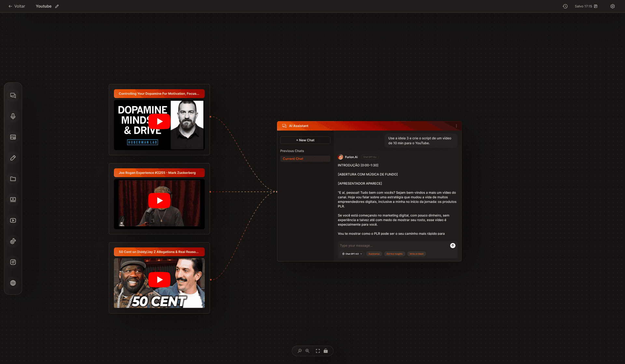Open the chat node tool in left sidebar
Image resolution: width=625 pixels, height=364 pixels.
point(13,95)
